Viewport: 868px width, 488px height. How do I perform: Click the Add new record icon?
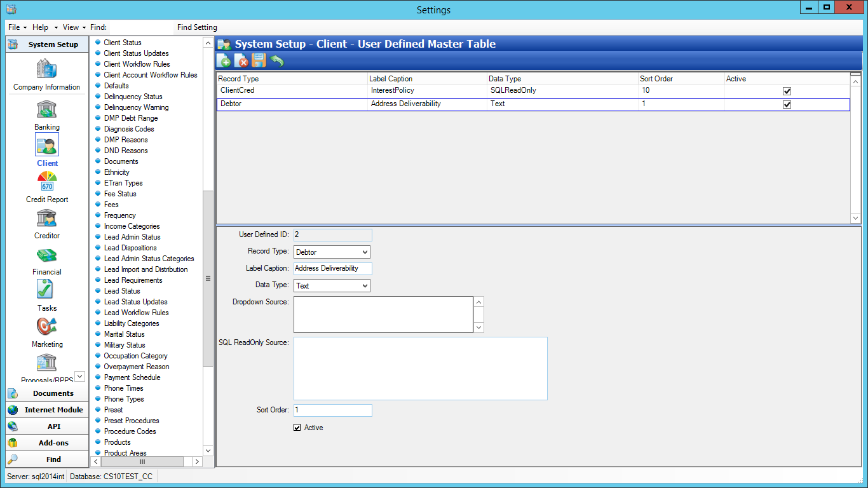coord(224,61)
